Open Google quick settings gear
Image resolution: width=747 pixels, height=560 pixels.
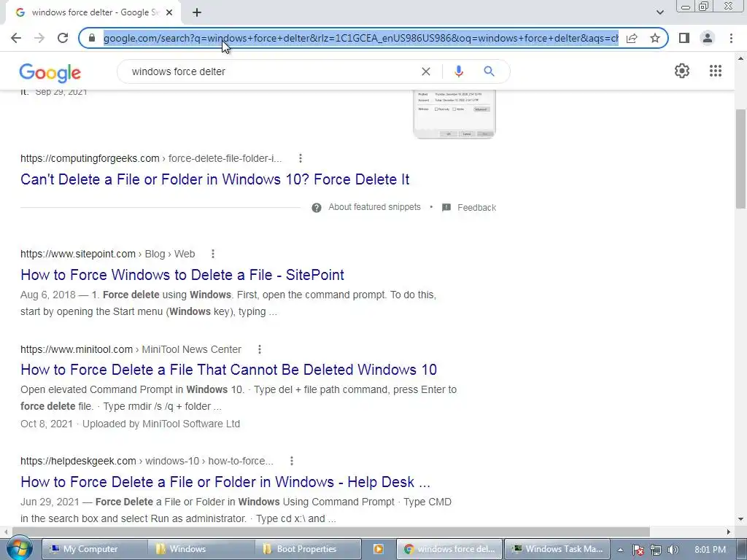click(682, 71)
